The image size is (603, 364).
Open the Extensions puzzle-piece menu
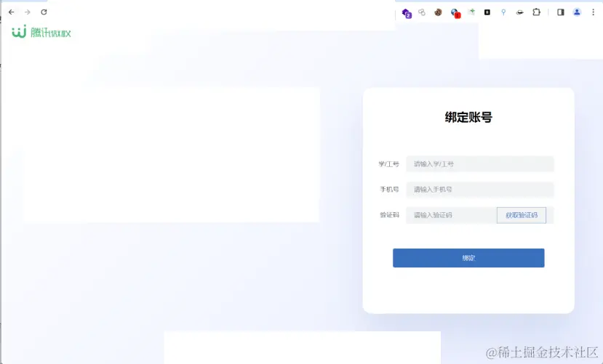click(537, 12)
